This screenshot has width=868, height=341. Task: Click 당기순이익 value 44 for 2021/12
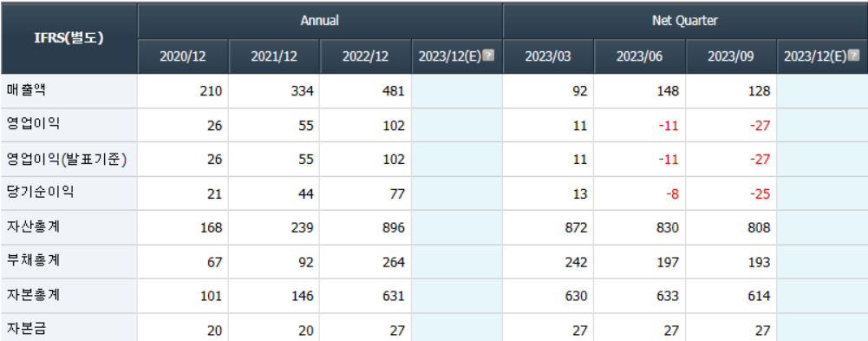307,193
